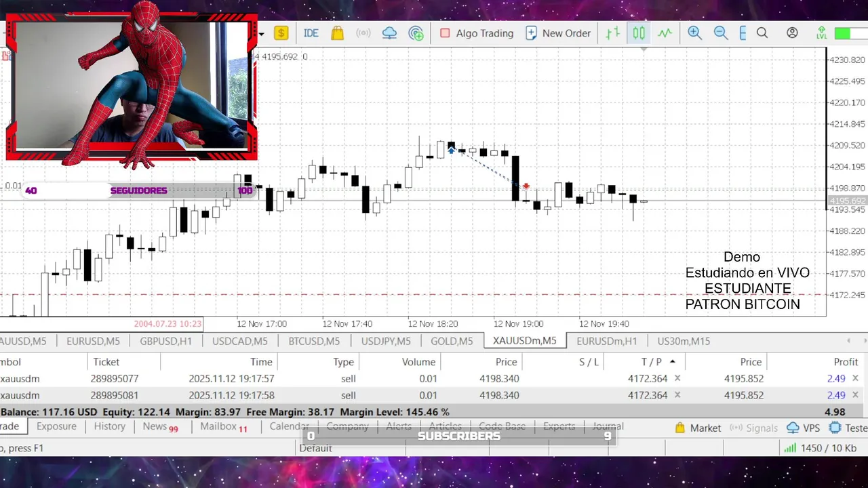Click time cell 2025.11.12 19:17:58
This screenshot has width=868, height=488.
coord(231,395)
